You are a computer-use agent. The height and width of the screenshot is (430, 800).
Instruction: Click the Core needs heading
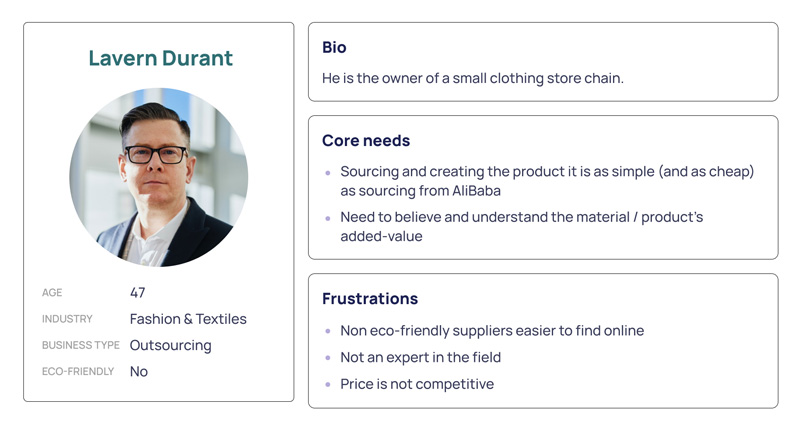(366, 141)
